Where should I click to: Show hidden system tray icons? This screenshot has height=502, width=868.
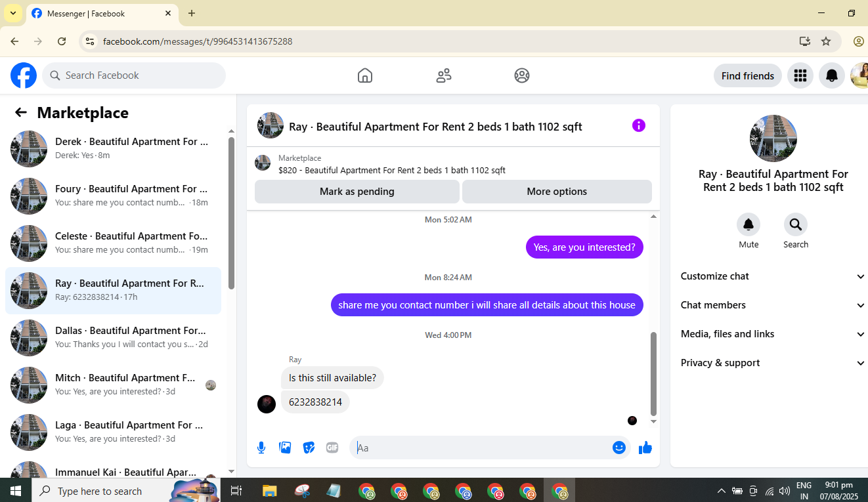721,491
